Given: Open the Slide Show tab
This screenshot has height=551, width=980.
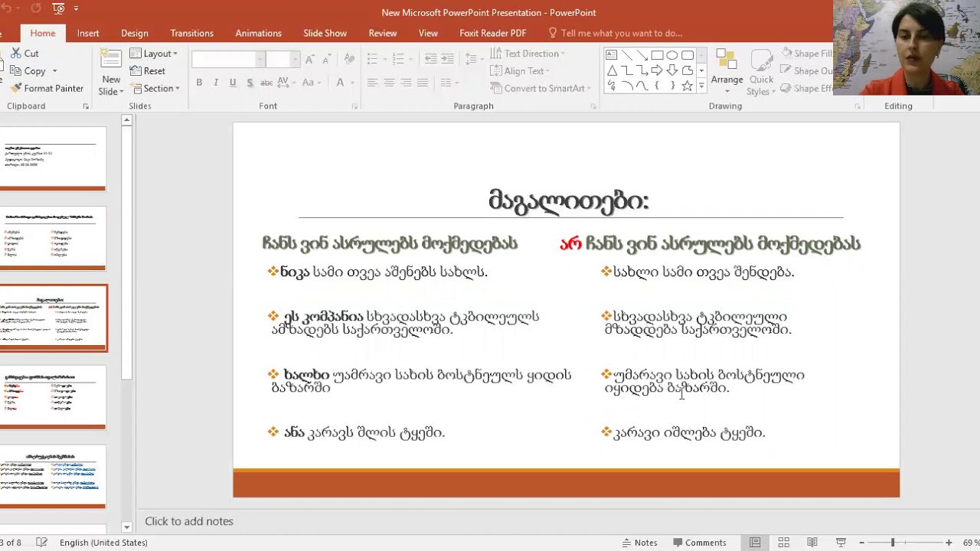Looking at the screenshot, I should pos(325,33).
